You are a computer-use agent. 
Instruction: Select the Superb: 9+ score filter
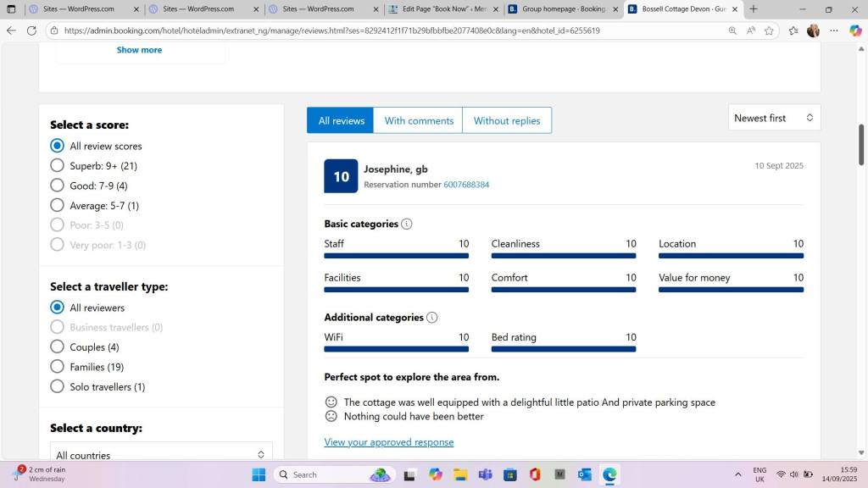(x=58, y=166)
